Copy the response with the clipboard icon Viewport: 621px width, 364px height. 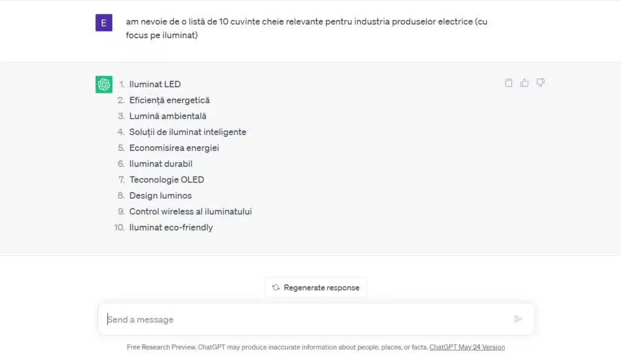pyautogui.click(x=509, y=83)
